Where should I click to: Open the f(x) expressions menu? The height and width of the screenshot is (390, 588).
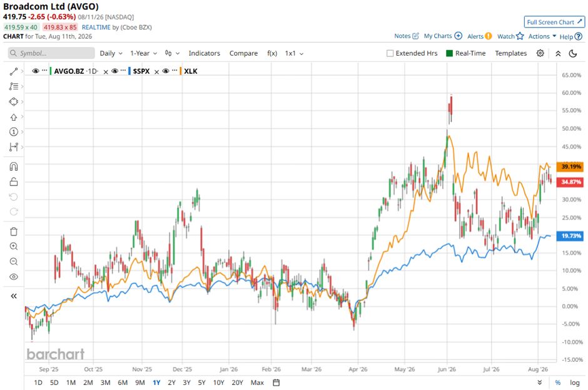(x=272, y=53)
